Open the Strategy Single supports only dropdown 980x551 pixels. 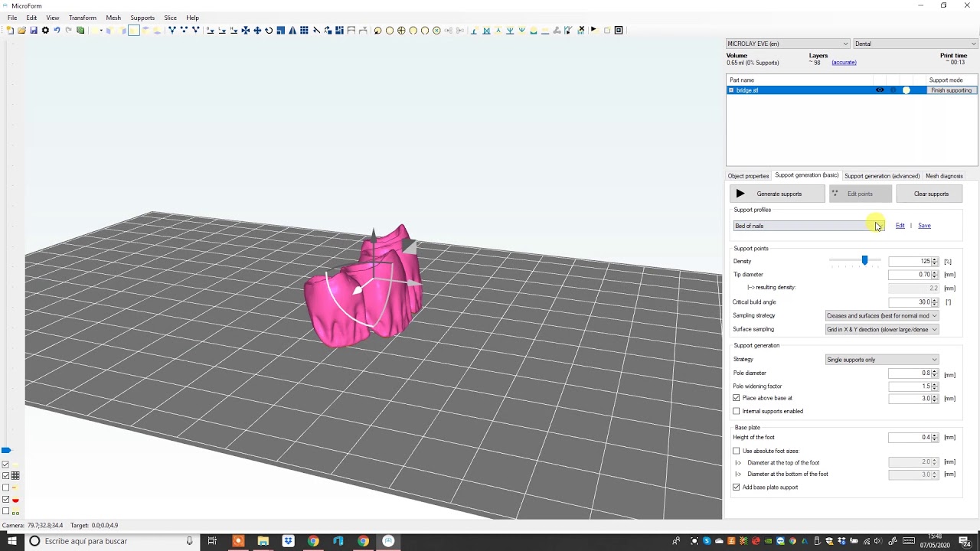[x=881, y=360]
